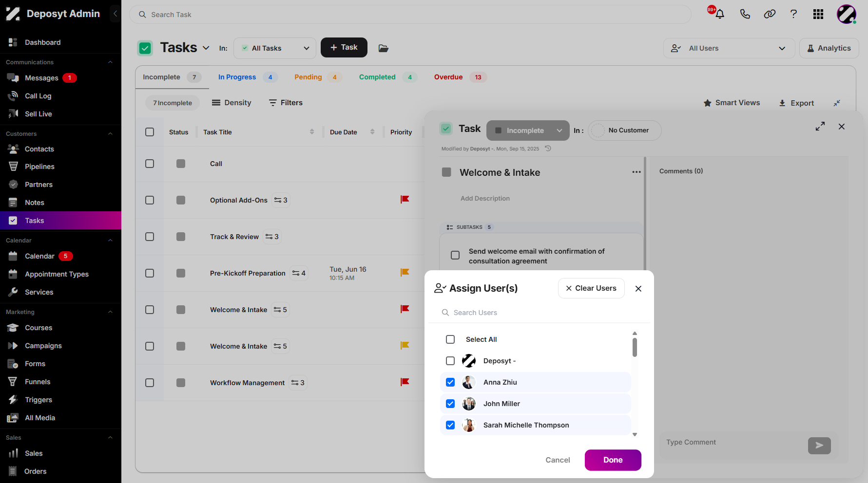868x483 pixels.
Task: Check the Send welcome email subtask
Action: tap(455, 255)
